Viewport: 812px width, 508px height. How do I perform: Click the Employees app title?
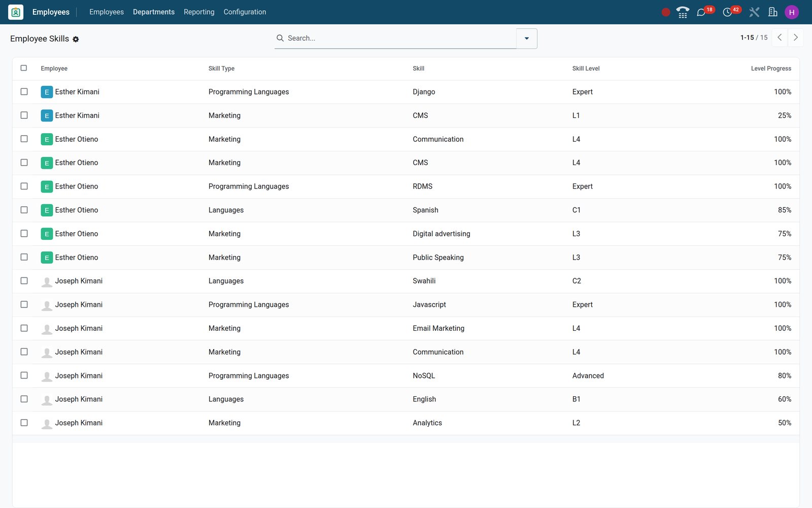(51, 12)
